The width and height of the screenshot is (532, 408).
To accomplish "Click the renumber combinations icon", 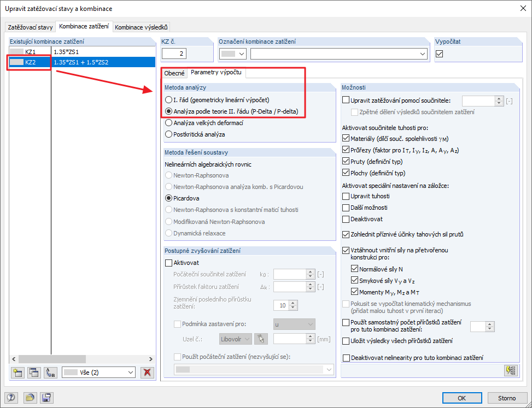I will 50,372.
